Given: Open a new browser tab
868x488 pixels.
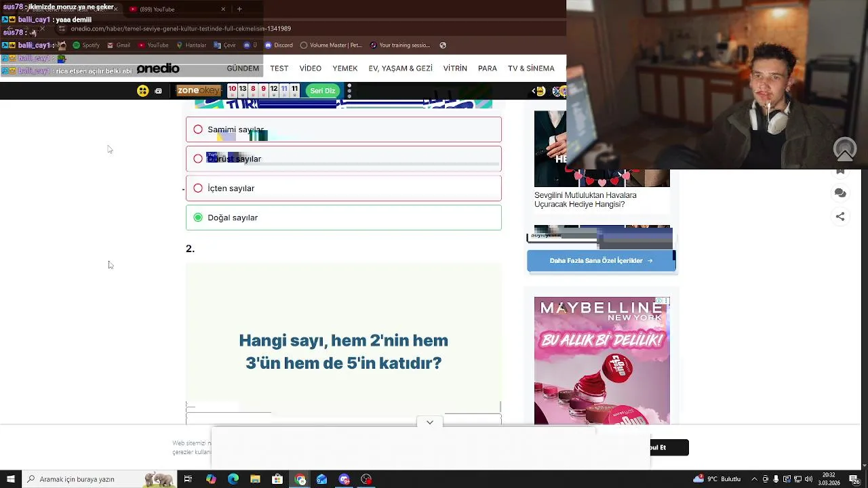Looking at the screenshot, I should click(239, 9).
